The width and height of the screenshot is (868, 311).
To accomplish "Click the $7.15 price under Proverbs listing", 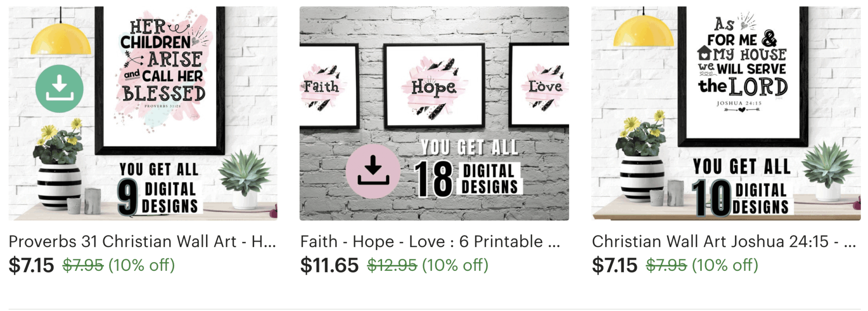I will tap(31, 265).
